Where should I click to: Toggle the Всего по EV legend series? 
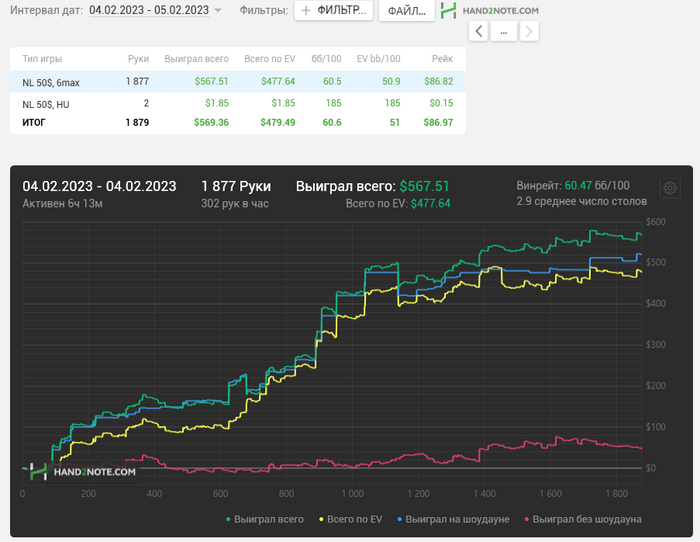[350, 519]
